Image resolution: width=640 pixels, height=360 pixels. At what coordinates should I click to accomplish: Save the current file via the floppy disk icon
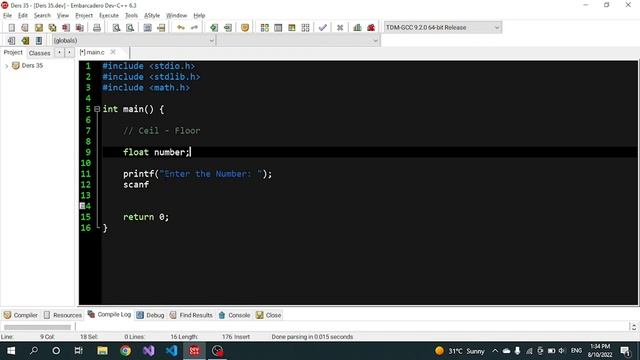(39, 28)
